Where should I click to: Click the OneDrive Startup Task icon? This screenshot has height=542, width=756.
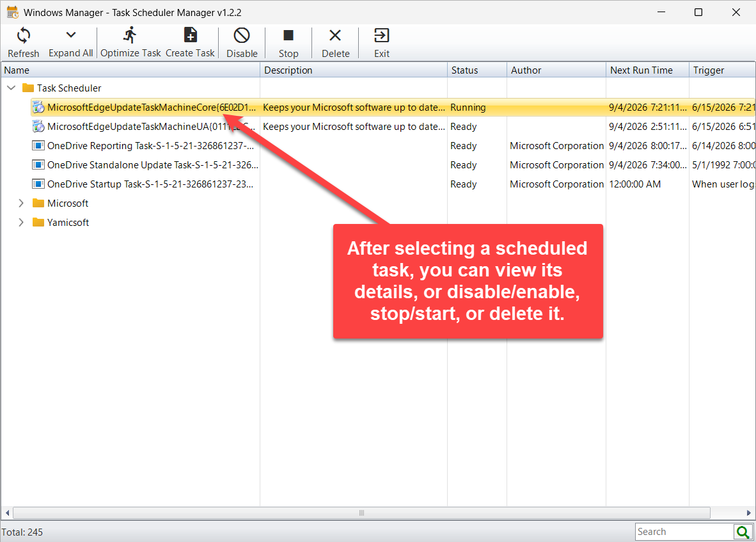coord(38,184)
